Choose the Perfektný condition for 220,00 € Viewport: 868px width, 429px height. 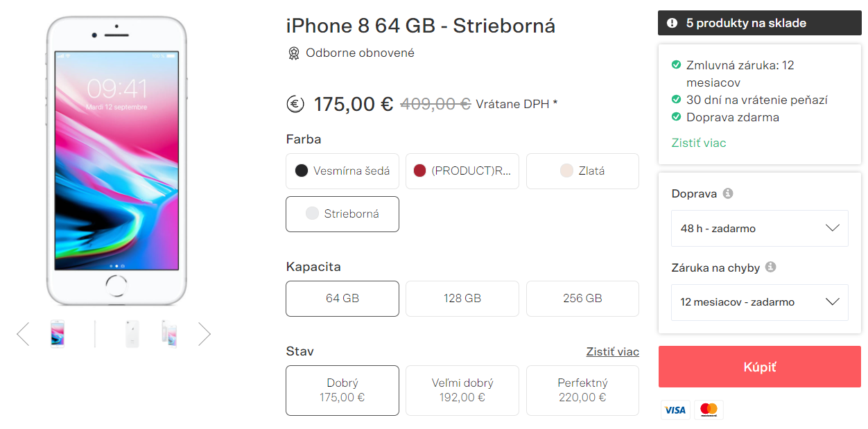coord(582,390)
